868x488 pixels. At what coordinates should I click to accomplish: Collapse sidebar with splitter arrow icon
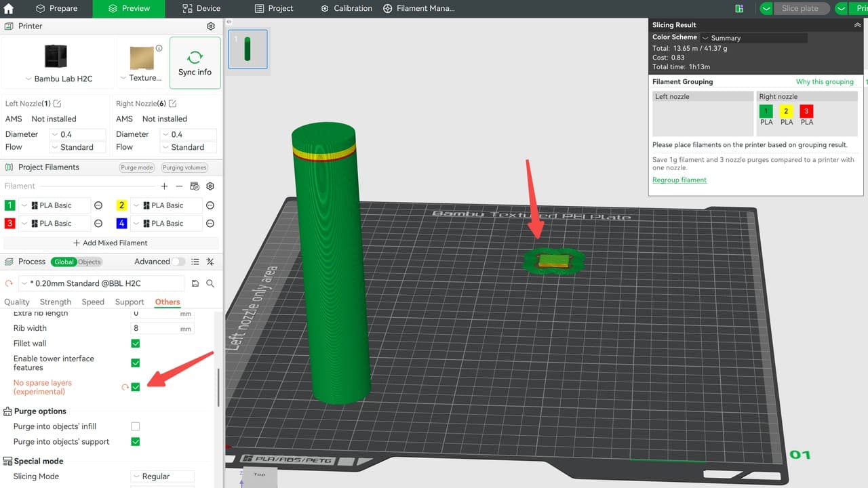(x=229, y=22)
